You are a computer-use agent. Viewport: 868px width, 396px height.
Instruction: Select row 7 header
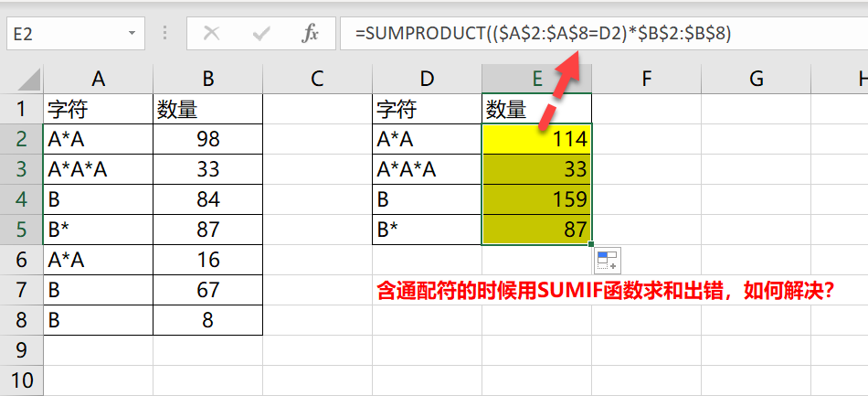tap(22, 290)
